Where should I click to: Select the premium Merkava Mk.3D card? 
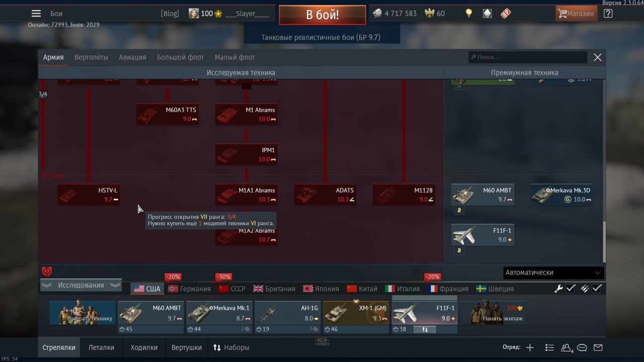(561, 195)
